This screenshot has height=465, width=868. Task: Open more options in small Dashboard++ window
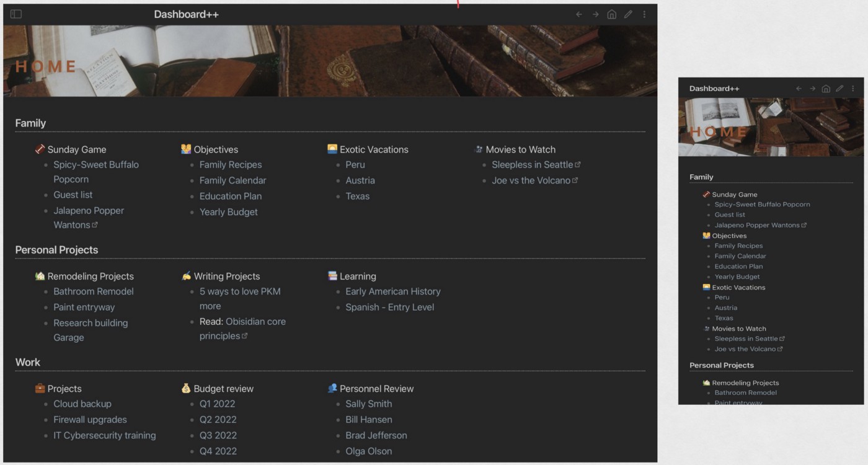tap(853, 88)
